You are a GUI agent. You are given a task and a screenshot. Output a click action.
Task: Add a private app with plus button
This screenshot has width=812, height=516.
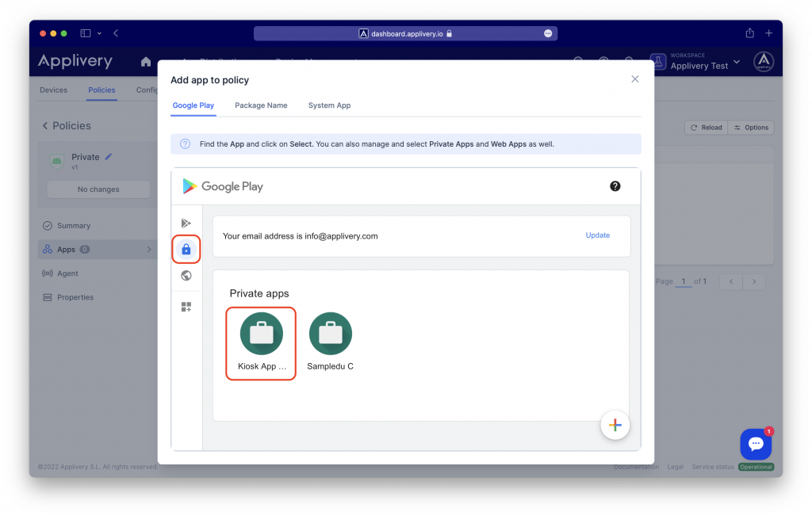(615, 425)
